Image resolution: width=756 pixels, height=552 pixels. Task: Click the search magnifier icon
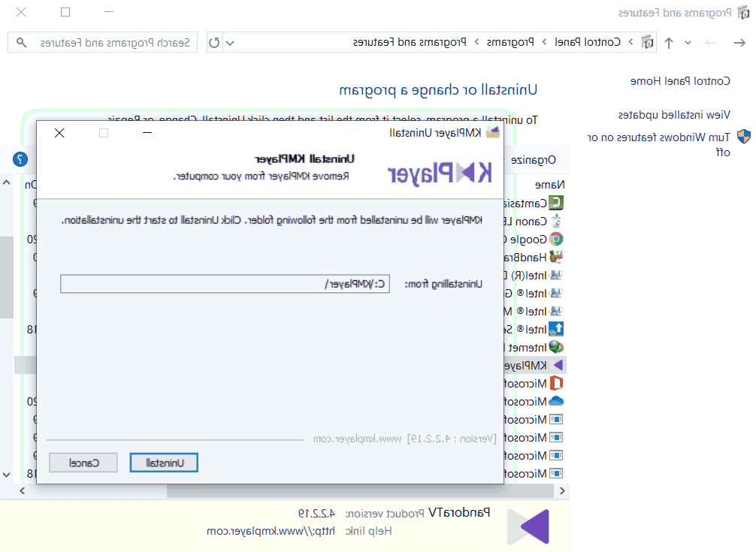[x=21, y=42]
